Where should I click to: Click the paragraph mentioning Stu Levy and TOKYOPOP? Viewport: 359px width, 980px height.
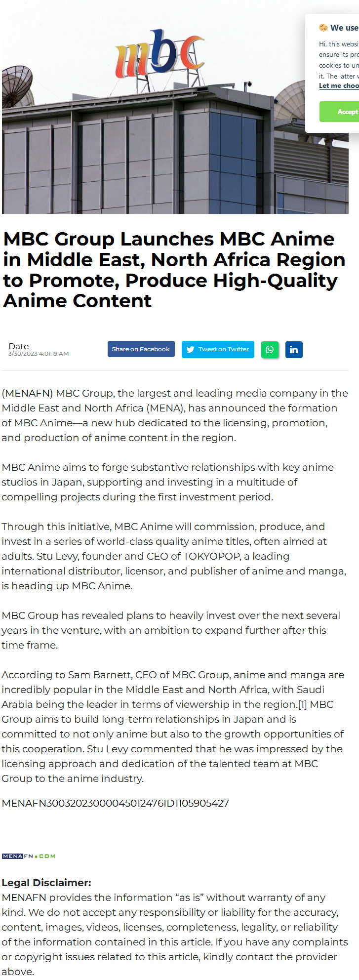(x=174, y=556)
